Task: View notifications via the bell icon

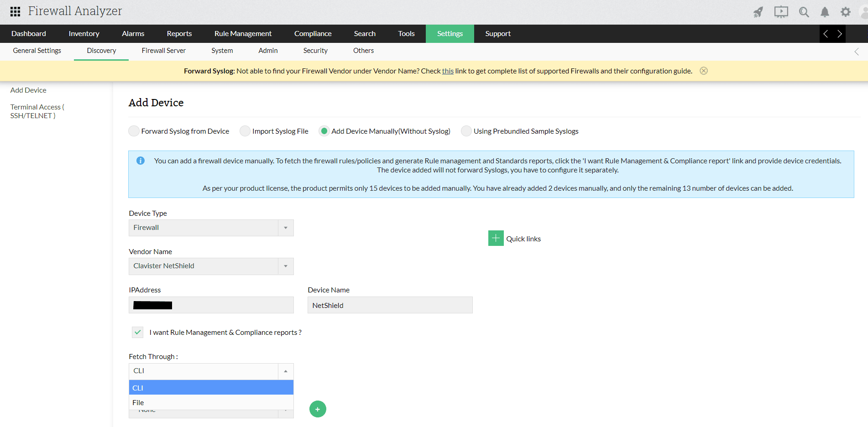Action: pos(825,12)
